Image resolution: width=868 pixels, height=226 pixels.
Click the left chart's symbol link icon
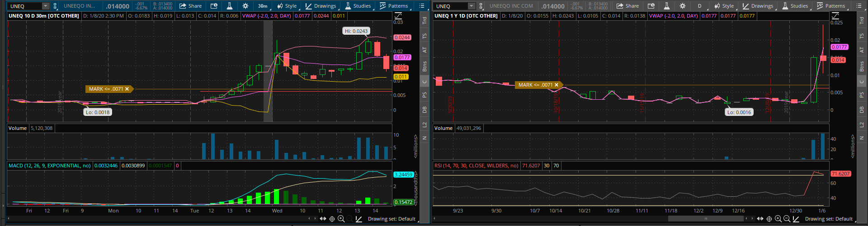click(x=55, y=6)
